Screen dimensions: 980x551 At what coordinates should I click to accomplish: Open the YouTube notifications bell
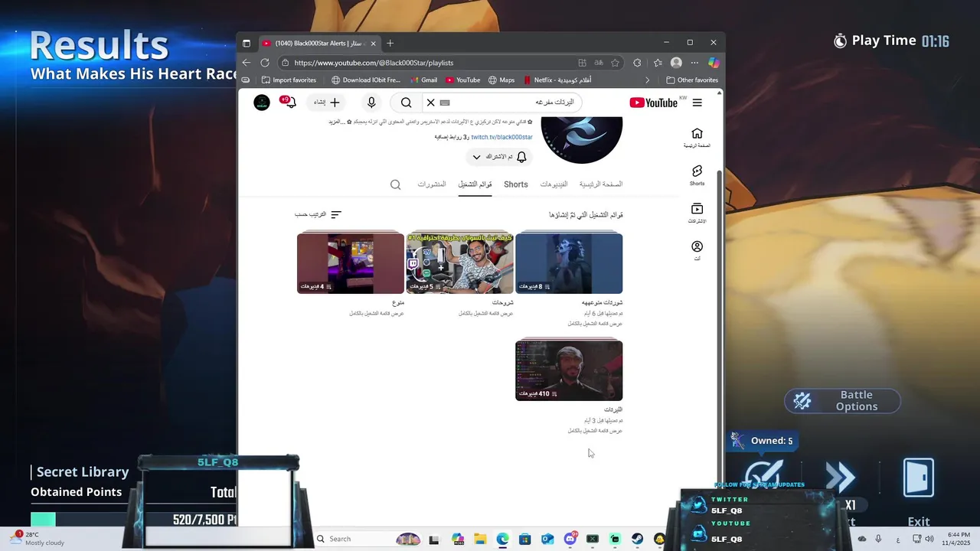(288, 102)
